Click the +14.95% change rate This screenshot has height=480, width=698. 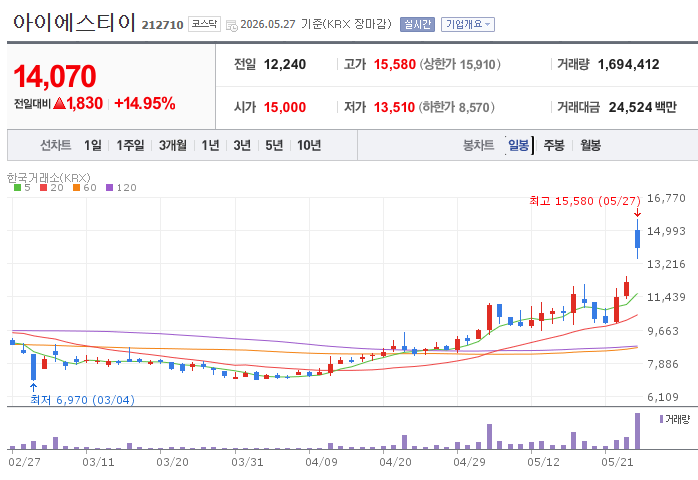[145, 103]
